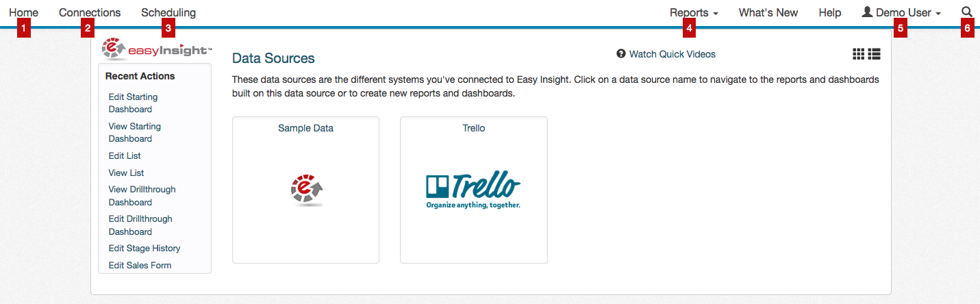Image resolution: width=980 pixels, height=304 pixels.
Task: Open the Sample Data source title
Action: click(x=305, y=128)
